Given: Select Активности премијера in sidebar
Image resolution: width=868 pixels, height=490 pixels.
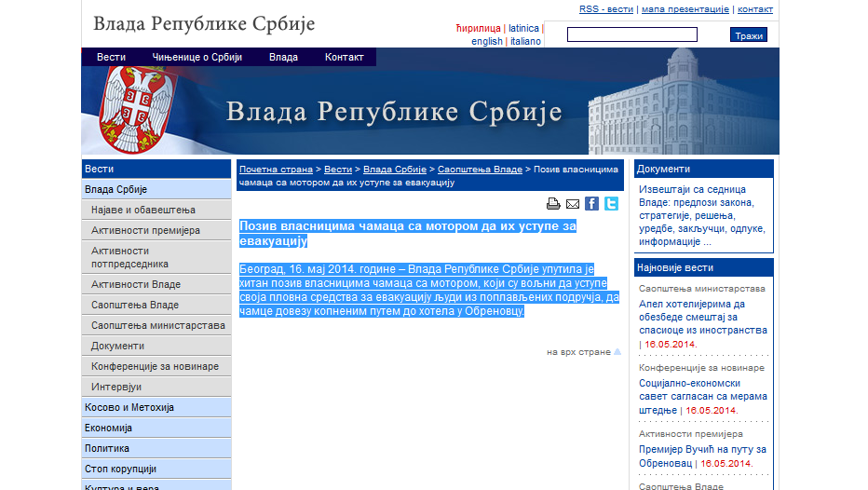Looking at the screenshot, I should (x=145, y=230).
